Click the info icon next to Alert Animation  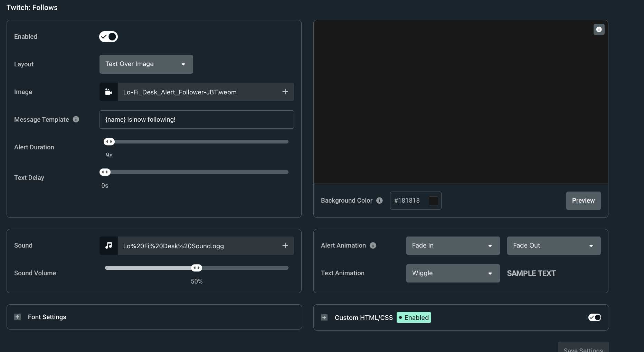(x=373, y=246)
